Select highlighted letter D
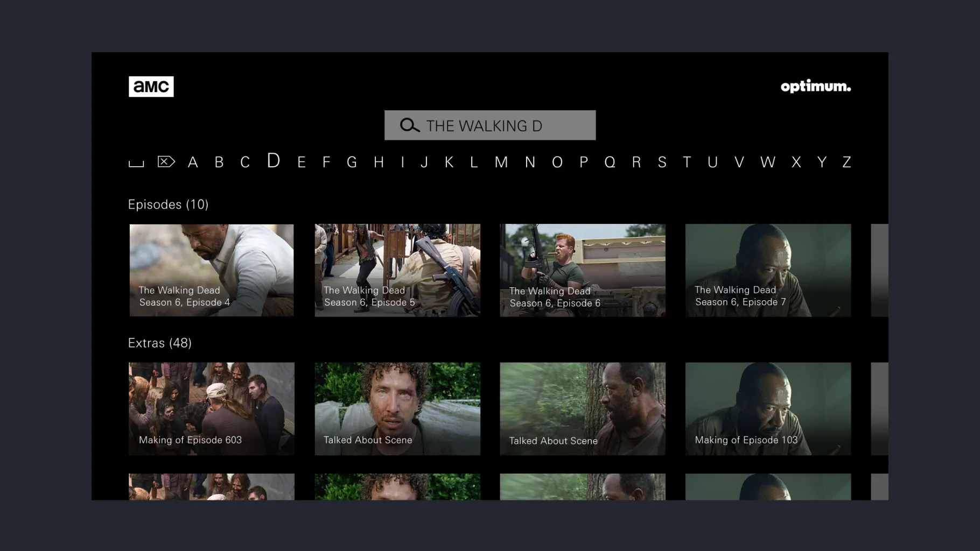Screen dimensions: 980x551 pyautogui.click(x=274, y=160)
